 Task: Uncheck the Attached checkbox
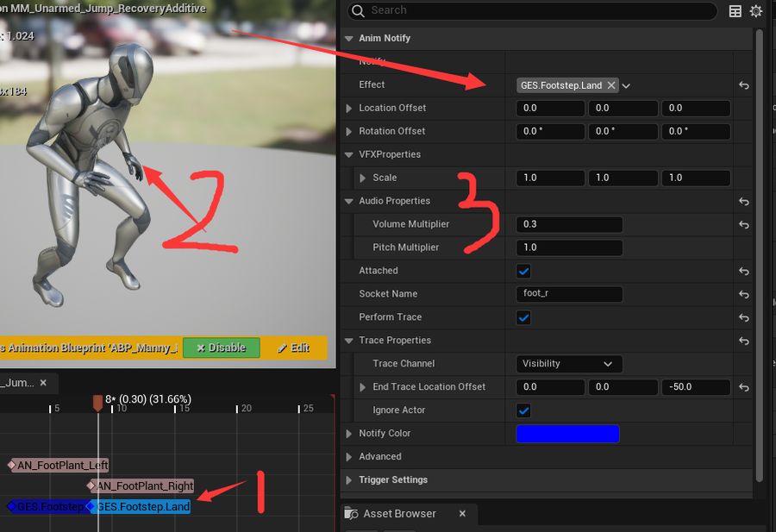(523, 272)
